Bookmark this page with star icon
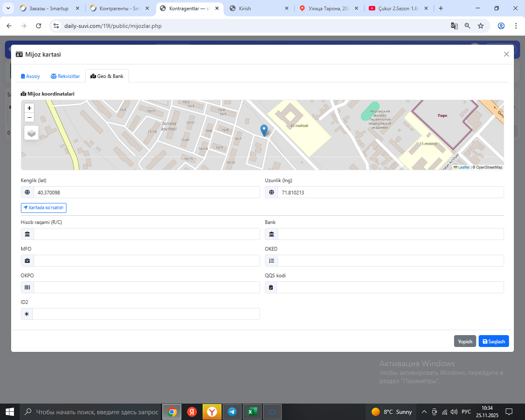 point(481,26)
